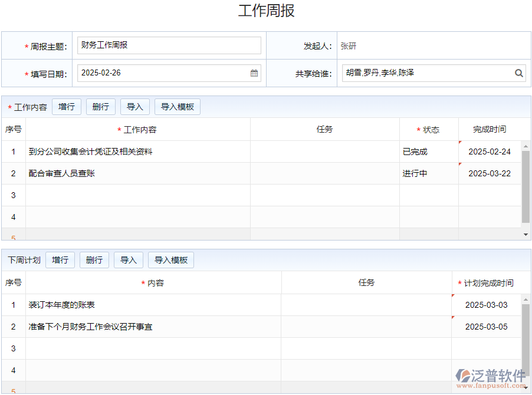Click 删行 button in 下周计划 section
The image size is (532, 395).
94,260
